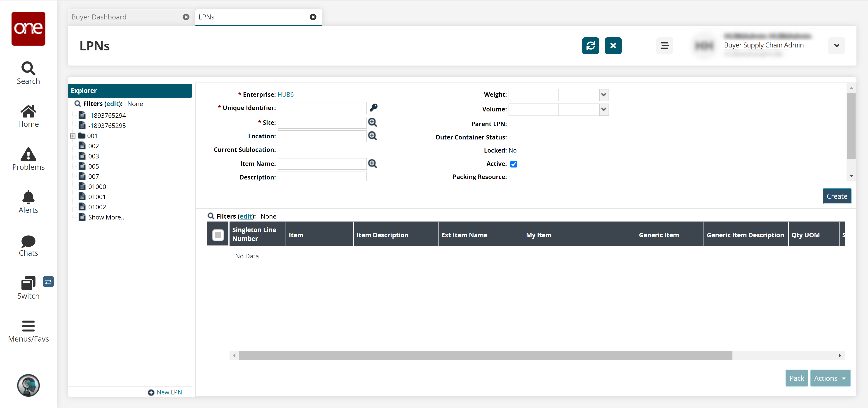Click edit link in Explorer Filters
The image size is (868, 408).
click(x=113, y=103)
